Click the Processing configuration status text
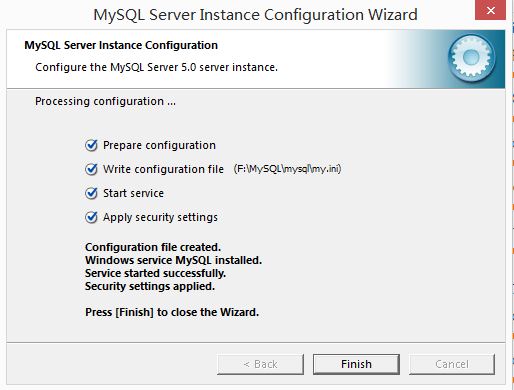Image resolution: width=514 pixels, height=390 pixels. coord(105,101)
